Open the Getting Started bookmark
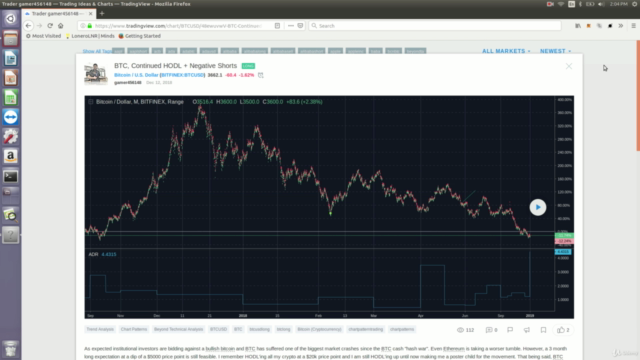Viewport: 640px width, 360px height. [x=140, y=36]
